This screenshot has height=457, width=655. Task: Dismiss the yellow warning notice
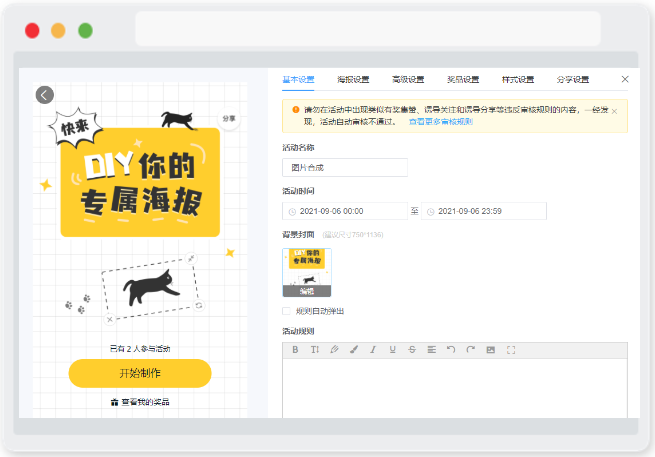tap(614, 111)
